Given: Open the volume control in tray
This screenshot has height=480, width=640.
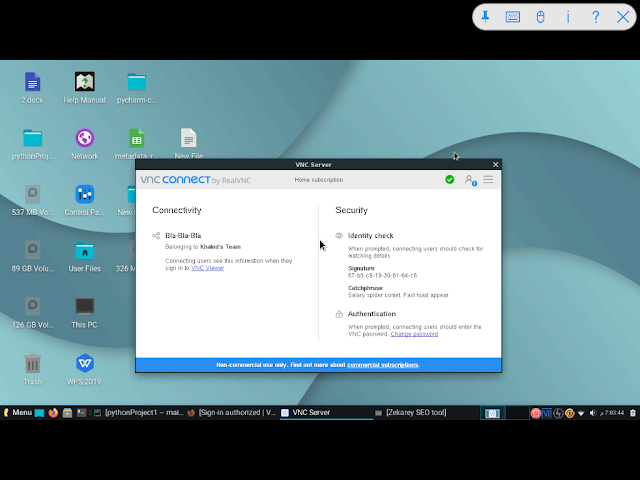Looking at the screenshot, I should tap(593, 413).
